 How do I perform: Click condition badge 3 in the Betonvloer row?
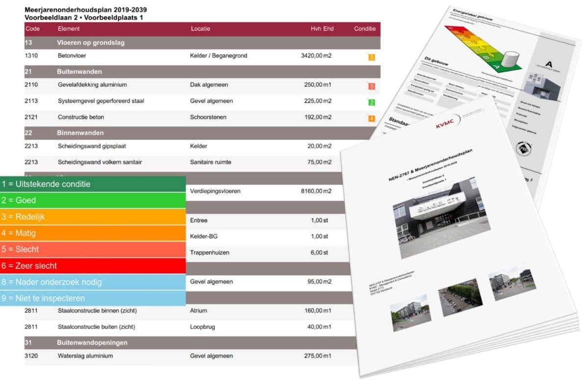371,57
